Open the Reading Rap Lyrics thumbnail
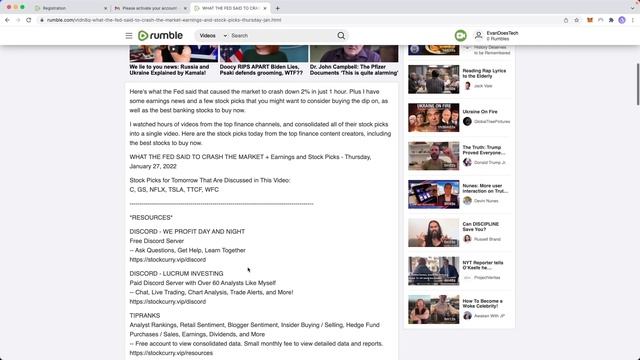Viewport: 640px width, 360px height. 433,79
